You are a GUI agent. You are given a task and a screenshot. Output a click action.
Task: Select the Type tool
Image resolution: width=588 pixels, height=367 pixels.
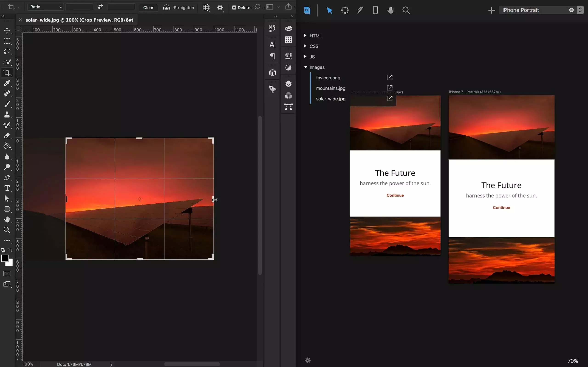pos(7,188)
